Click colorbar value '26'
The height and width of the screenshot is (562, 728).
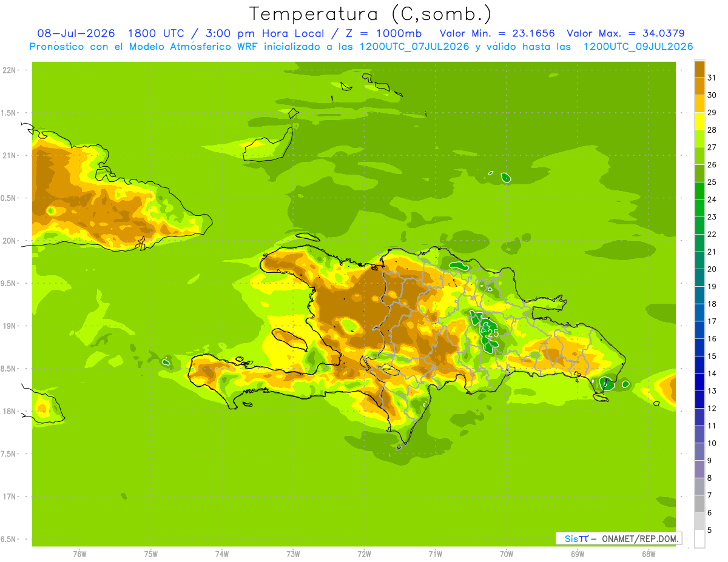tap(712, 164)
